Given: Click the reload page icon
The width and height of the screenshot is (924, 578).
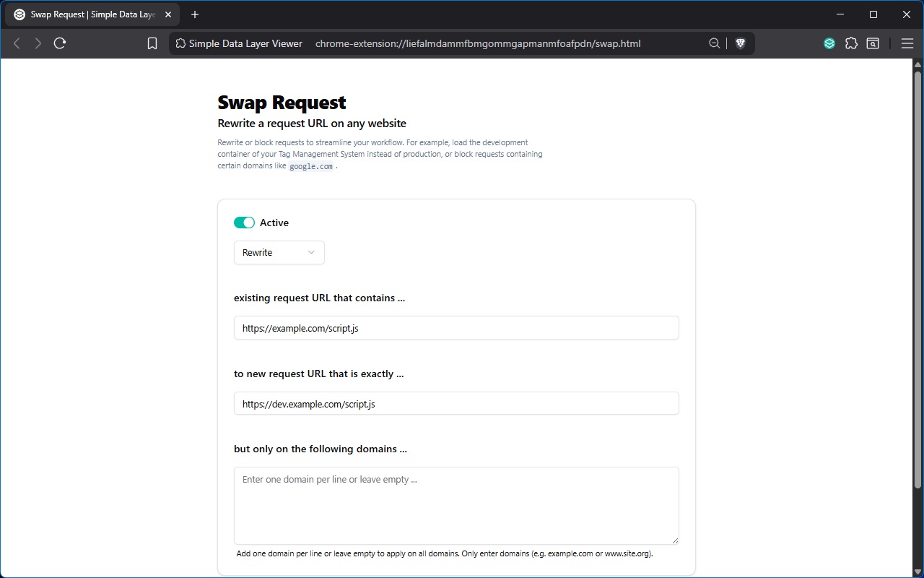Looking at the screenshot, I should point(60,43).
